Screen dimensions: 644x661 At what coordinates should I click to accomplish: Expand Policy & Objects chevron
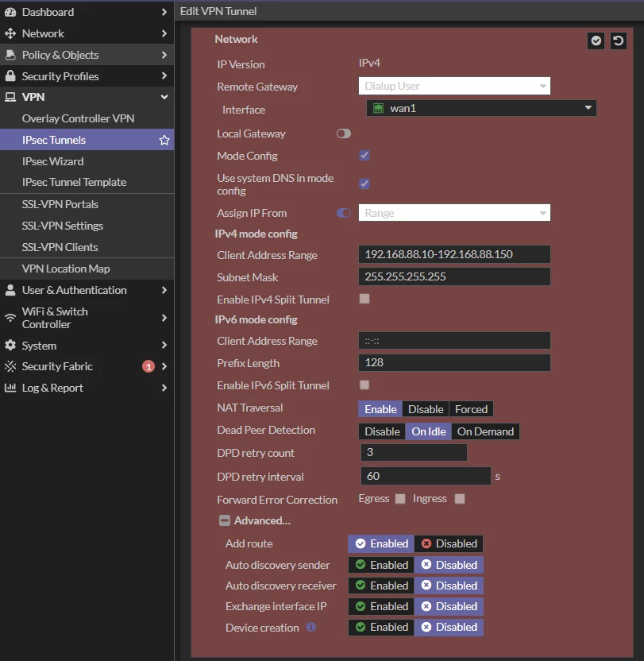(x=164, y=55)
